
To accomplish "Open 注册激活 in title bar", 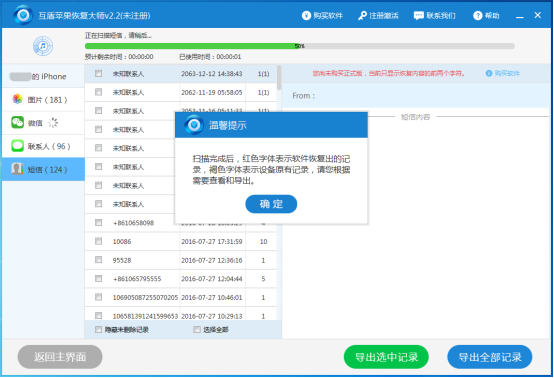I will 378,16.
